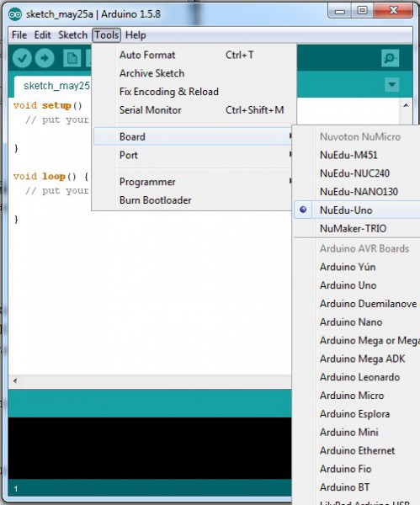The width and height of the screenshot is (420, 505).
Task: Click the line number 1 in status bar
Action: tap(15, 488)
